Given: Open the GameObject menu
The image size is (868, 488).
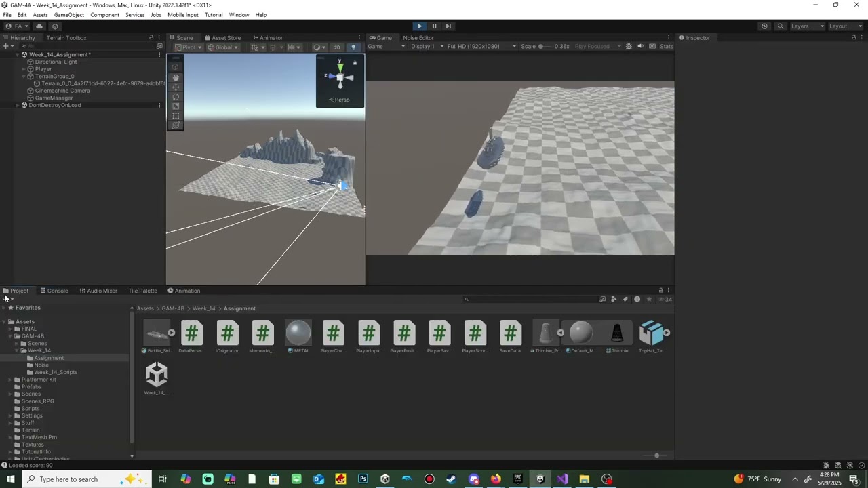Looking at the screenshot, I should click(69, 15).
